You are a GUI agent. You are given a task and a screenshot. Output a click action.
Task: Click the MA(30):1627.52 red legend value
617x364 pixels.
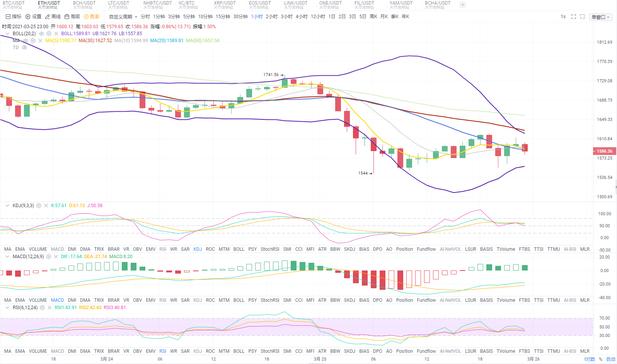95,41
